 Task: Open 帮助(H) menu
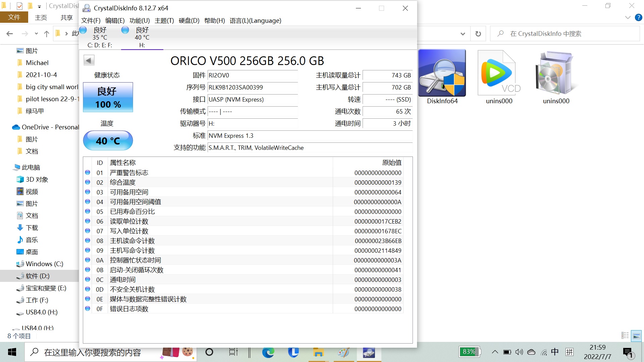point(214,20)
